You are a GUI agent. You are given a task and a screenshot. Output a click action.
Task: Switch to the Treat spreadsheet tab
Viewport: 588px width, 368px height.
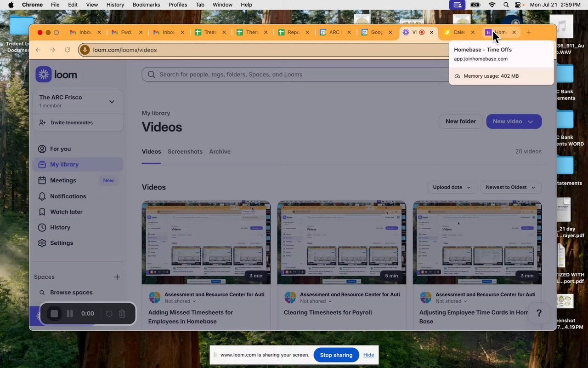(210, 32)
